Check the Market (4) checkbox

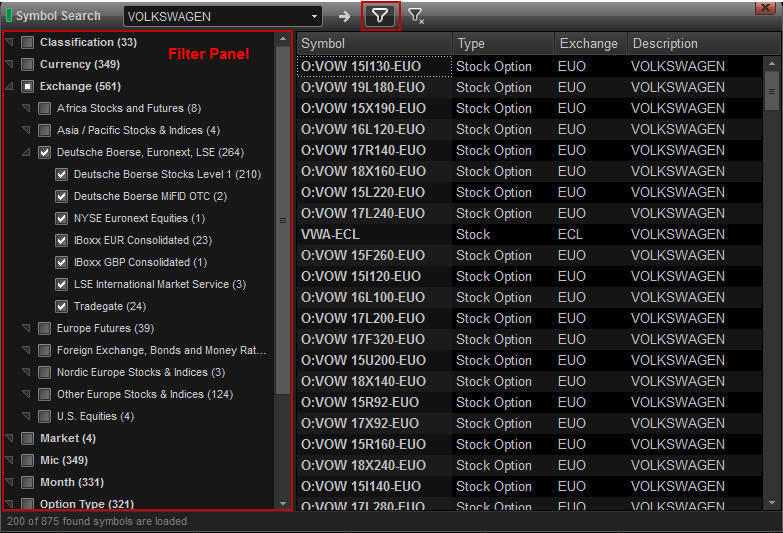pyautogui.click(x=27, y=438)
